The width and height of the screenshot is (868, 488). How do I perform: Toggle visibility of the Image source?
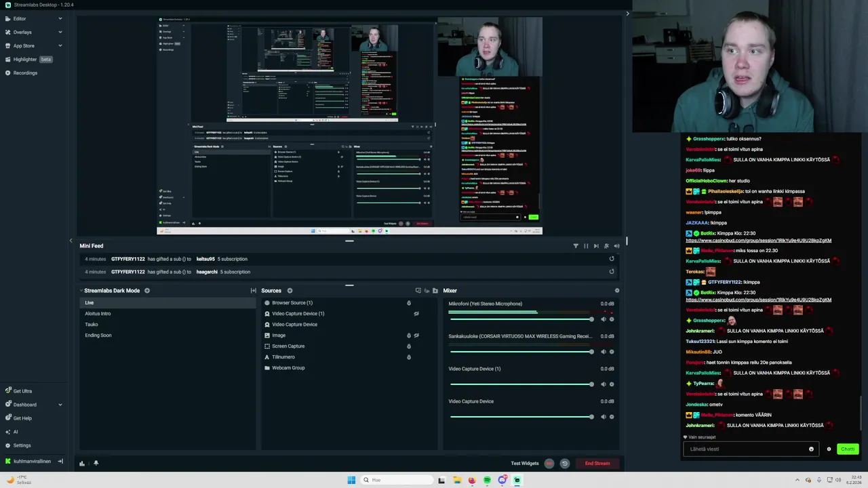pyautogui.click(x=416, y=335)
